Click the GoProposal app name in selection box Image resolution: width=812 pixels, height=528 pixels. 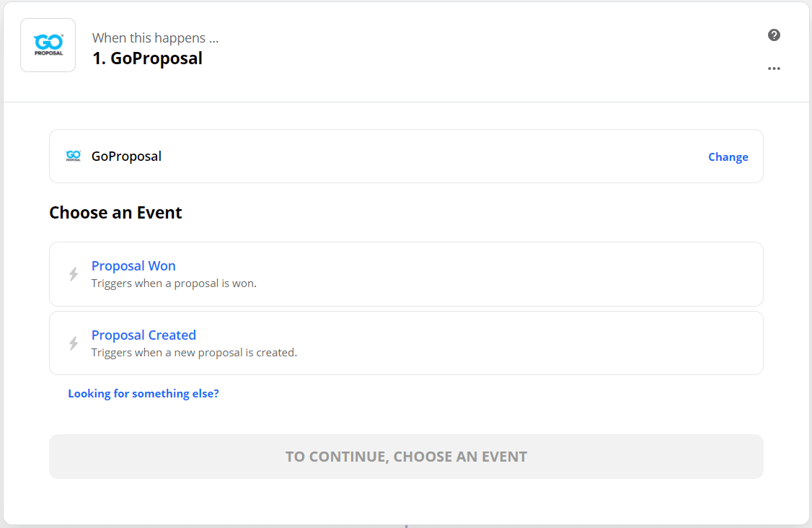pos(126,157)
